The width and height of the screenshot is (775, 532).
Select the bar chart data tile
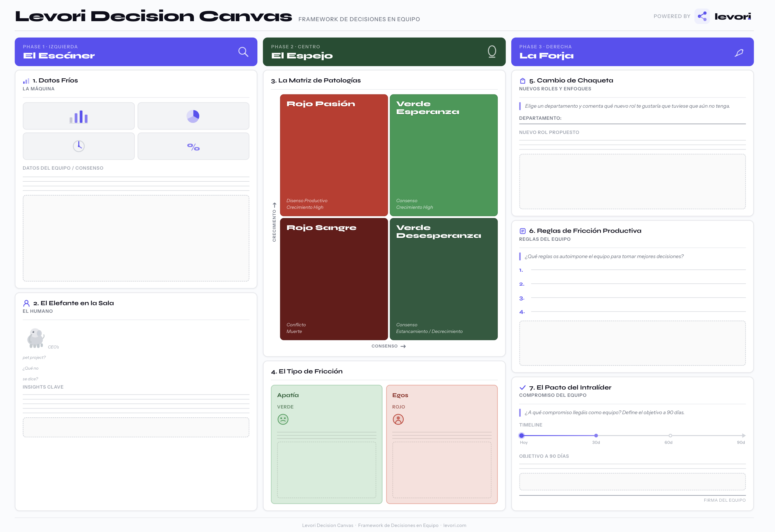pos(79,116)
